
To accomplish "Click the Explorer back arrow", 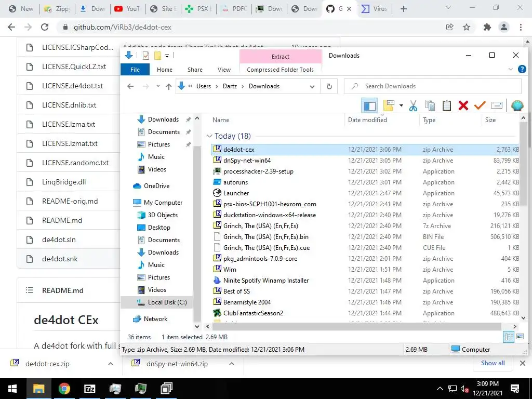I will click(x=130, y=86).
